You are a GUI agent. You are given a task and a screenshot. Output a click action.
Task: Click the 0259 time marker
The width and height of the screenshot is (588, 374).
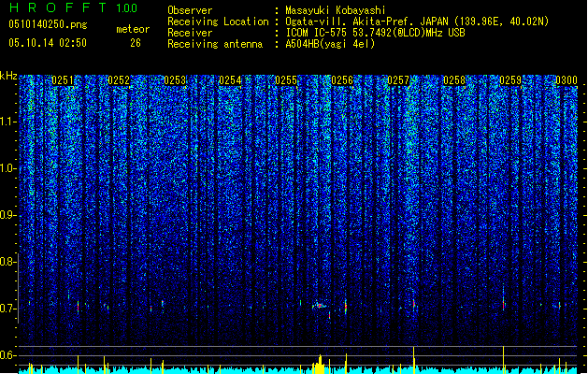tap(510, 80)
